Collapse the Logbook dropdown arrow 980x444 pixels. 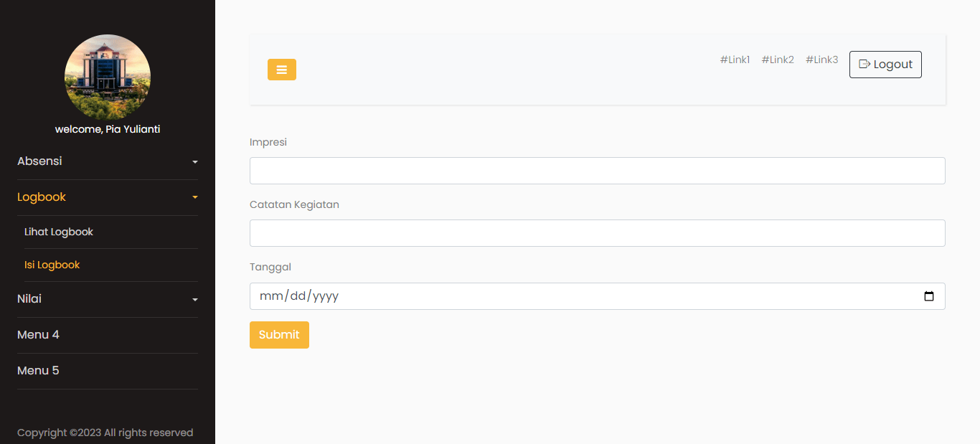pyautogui.click(x=195, y=198)
